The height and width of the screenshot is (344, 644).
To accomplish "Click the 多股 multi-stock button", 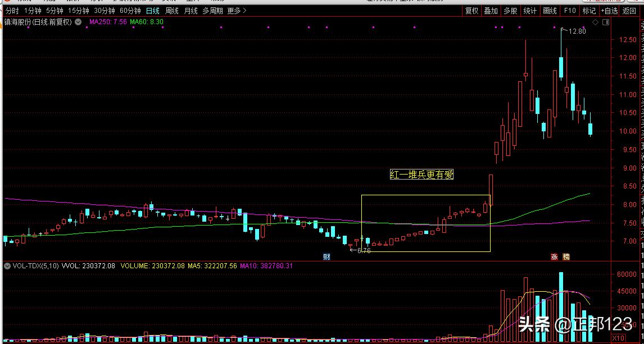I will pos(510,11).
